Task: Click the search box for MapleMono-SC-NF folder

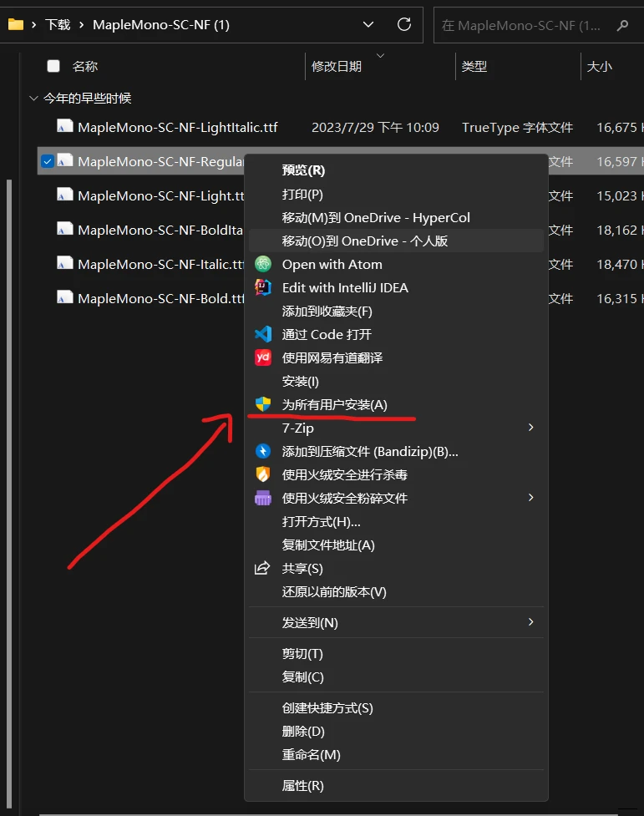Action: click(539, 25)
